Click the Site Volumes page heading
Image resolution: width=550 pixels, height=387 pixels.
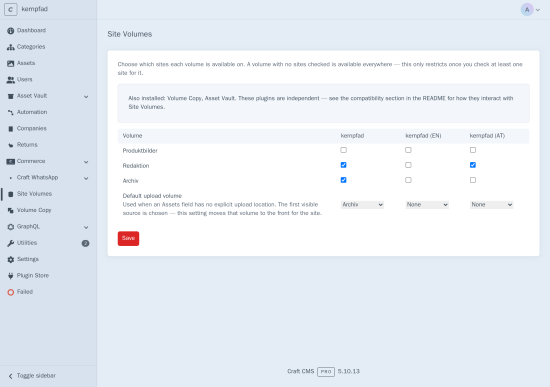coord(130,34)
